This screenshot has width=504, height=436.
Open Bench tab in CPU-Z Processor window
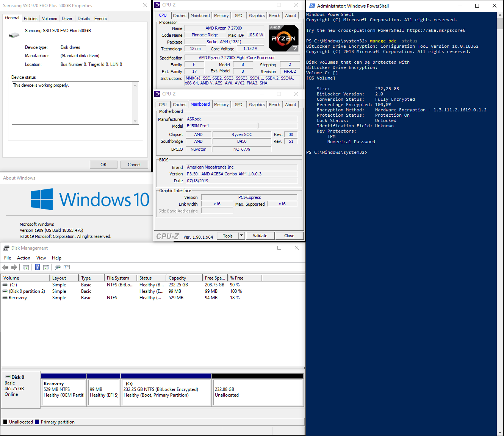tap(275, 16)
